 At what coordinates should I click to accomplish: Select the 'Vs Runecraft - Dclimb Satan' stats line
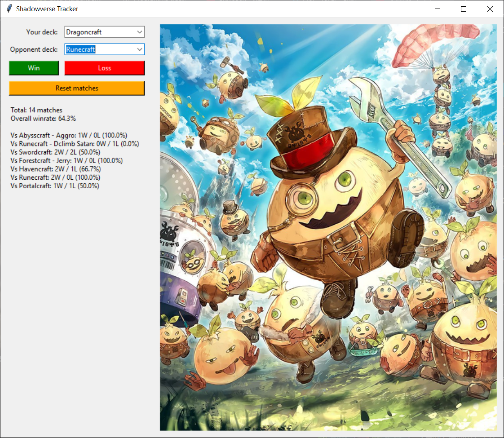point(75,143)
